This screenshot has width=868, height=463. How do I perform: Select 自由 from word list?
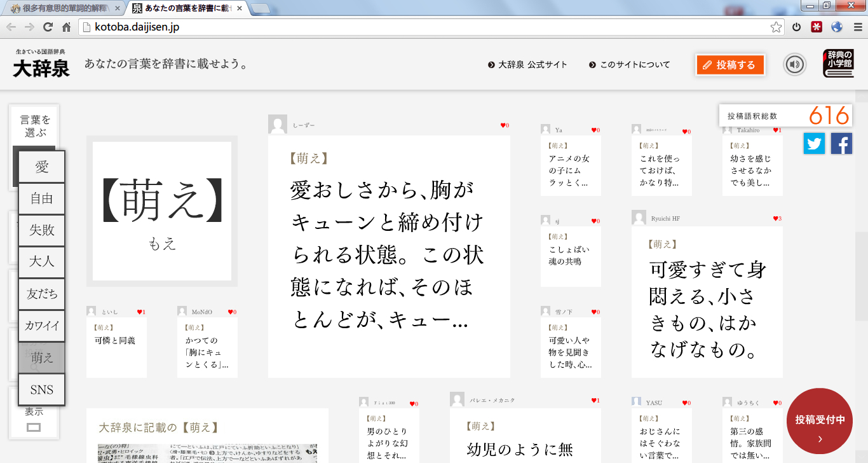click(42, 198)
